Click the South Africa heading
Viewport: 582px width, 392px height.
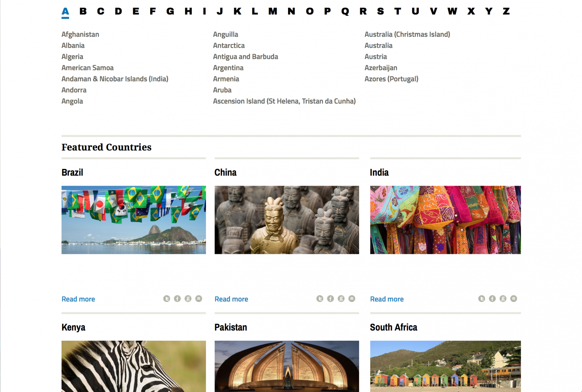(x=393, y=327)
